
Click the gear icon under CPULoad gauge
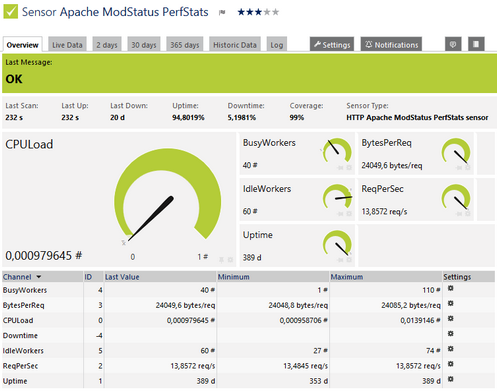[230, 259]
